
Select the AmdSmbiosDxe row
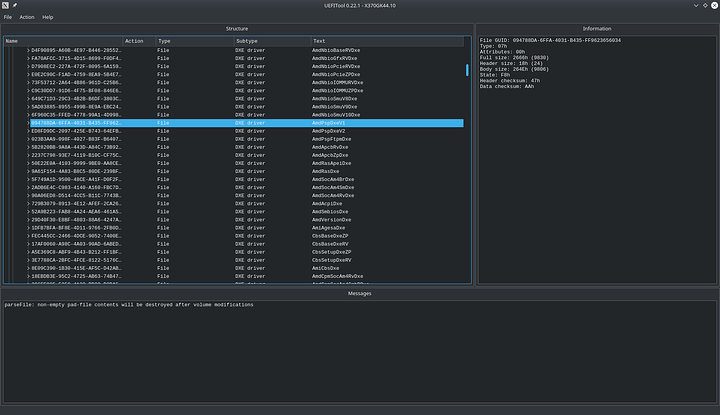[x=247, y=212]
